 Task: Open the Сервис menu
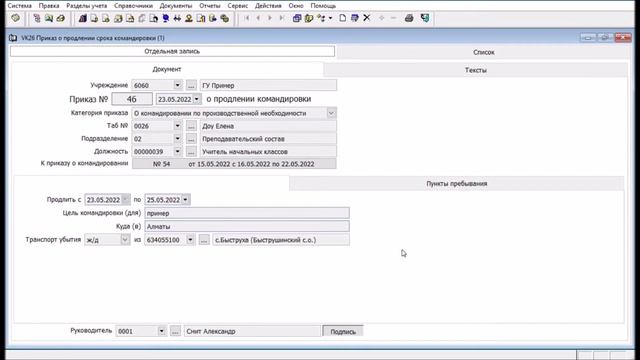(238, 6)
